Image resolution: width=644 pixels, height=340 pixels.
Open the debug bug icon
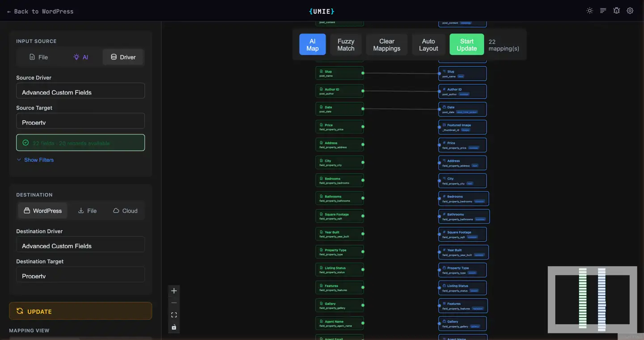pos(616,11)
